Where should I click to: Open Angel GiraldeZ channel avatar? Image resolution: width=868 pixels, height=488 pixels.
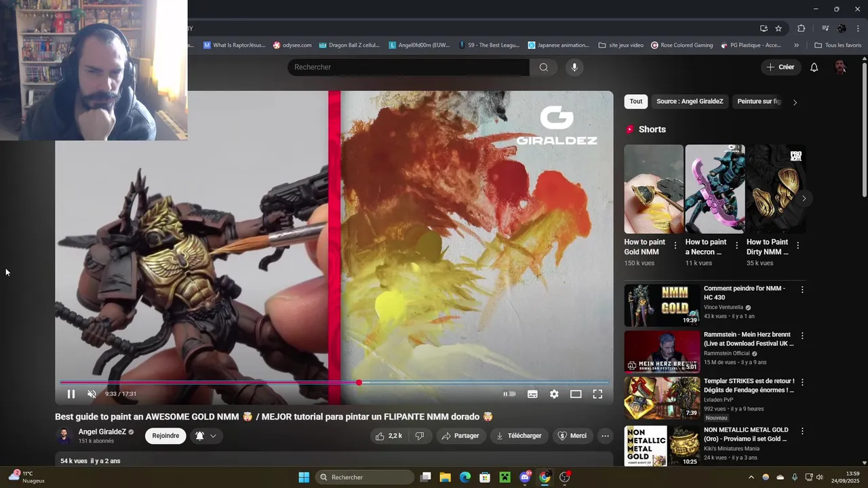(64, 436)
